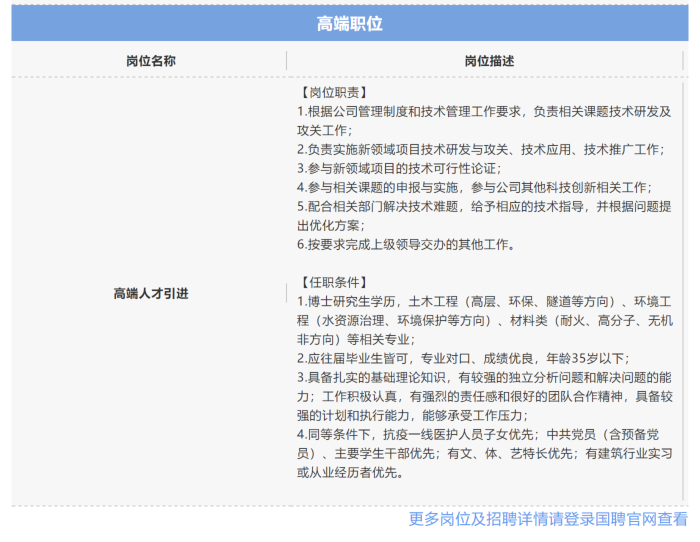Click the line starting 强的计划和执行能力
This screenshot has width=700, height=542.
[412, 415]
